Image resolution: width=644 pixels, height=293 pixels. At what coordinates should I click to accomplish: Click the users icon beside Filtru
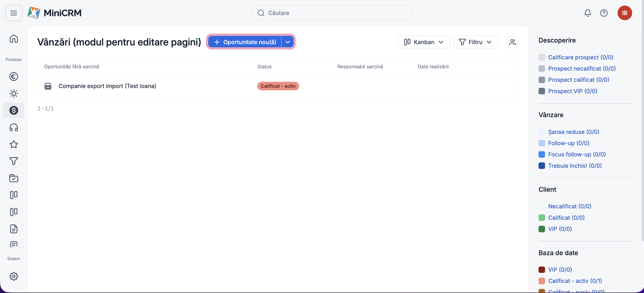512,42
